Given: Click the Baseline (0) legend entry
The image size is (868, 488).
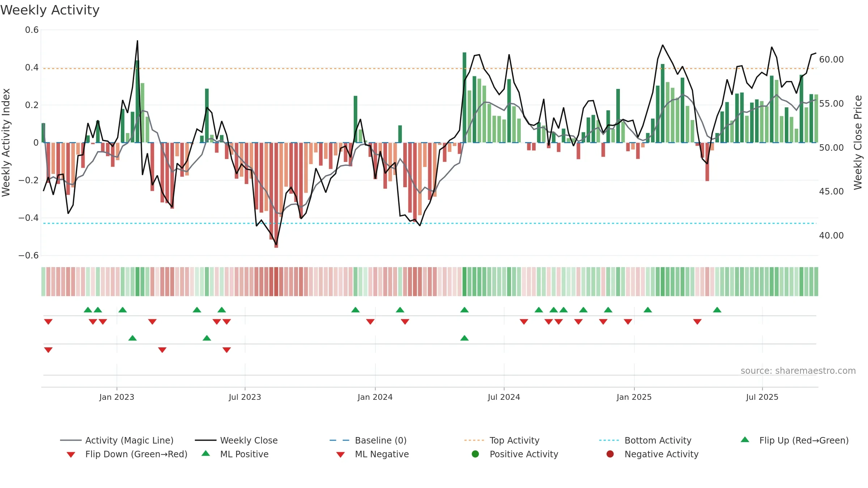Looking at the screenshot, I should [368, 440].
